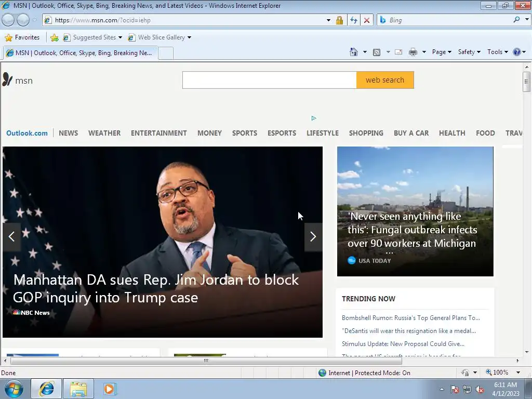532x399 pixels.
Task: Open the Page menu
Action: (x=442, y=52)
